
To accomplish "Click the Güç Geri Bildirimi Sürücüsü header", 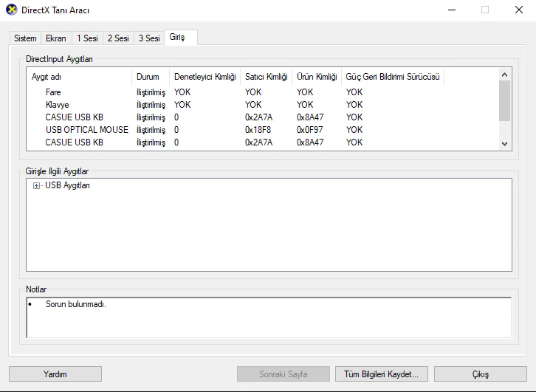I will click(393, 77).
